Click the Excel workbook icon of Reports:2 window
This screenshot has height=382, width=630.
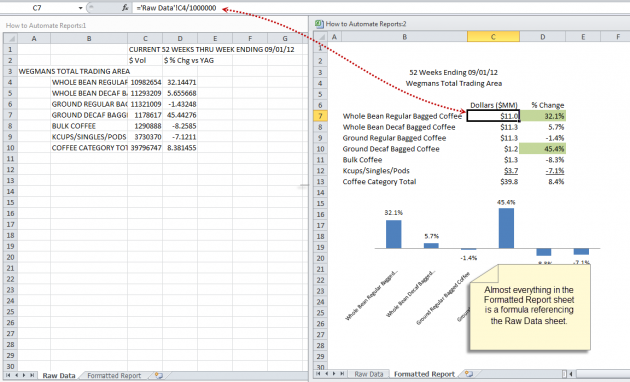[319, 24]
